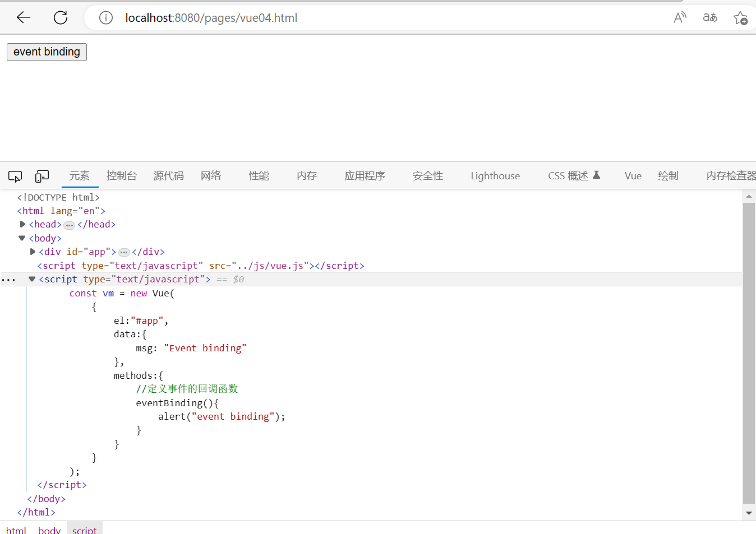Add this page to favorites

click(741, 17)
